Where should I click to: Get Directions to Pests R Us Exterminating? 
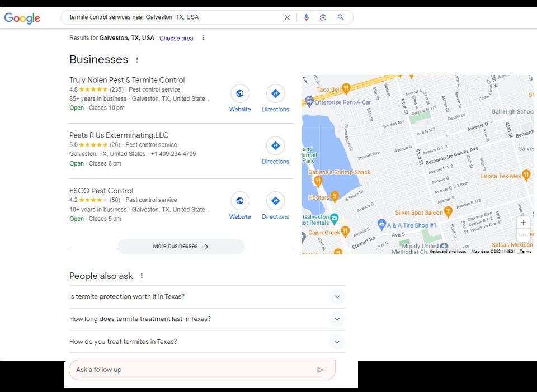coord(275,145)
